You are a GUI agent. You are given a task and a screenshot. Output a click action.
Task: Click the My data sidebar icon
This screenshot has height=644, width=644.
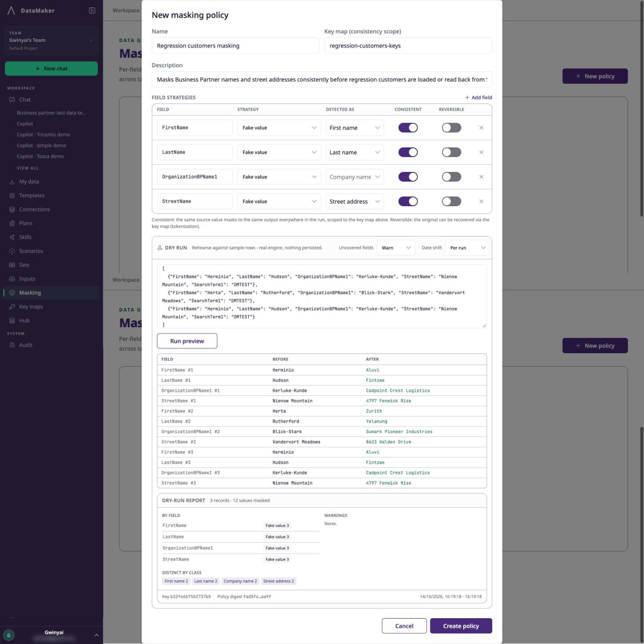coord(12,182)
